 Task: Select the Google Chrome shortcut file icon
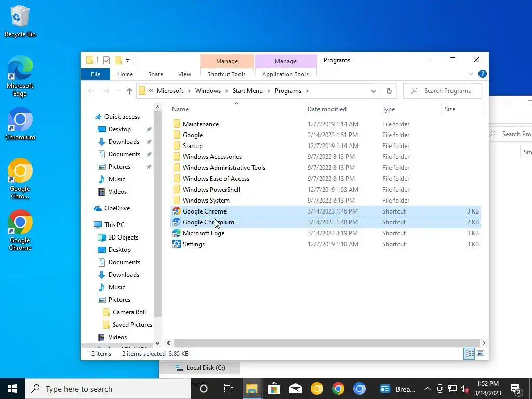177,211
